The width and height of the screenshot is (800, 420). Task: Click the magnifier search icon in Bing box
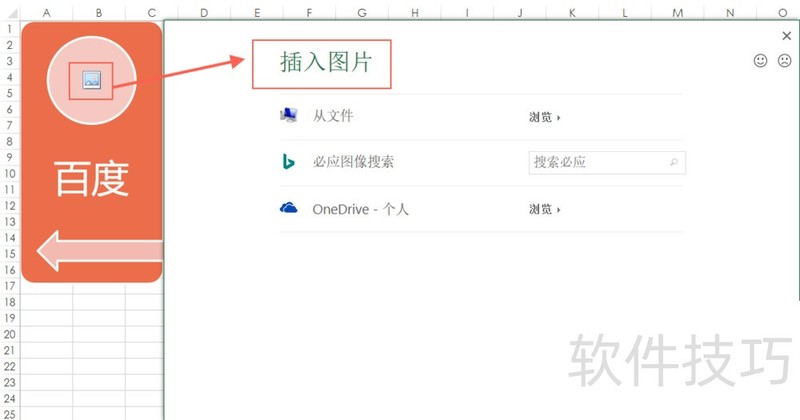[x=674, y=162]
